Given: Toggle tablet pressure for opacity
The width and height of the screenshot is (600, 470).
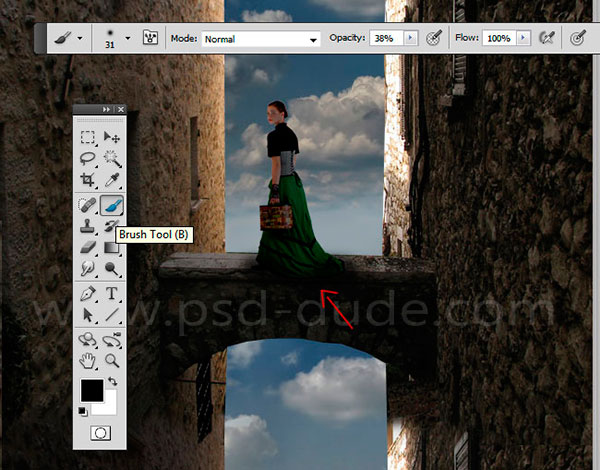Looking at the screenshot, I should click(x=434, y=38).
